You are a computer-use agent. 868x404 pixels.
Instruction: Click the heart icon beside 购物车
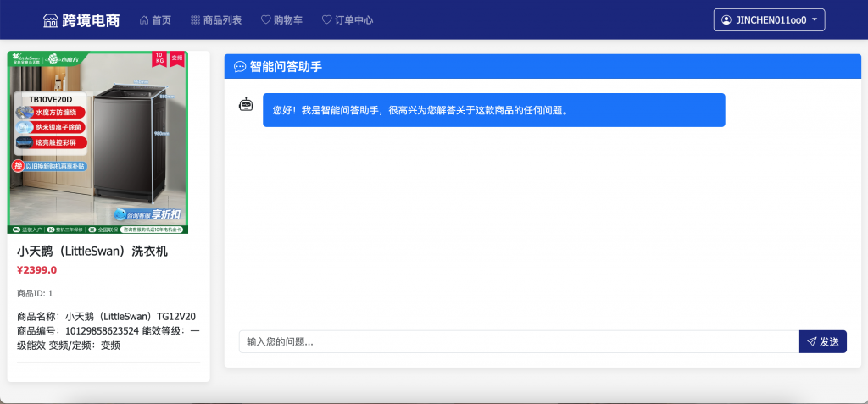pyautogui.click(x=265, y=20)
